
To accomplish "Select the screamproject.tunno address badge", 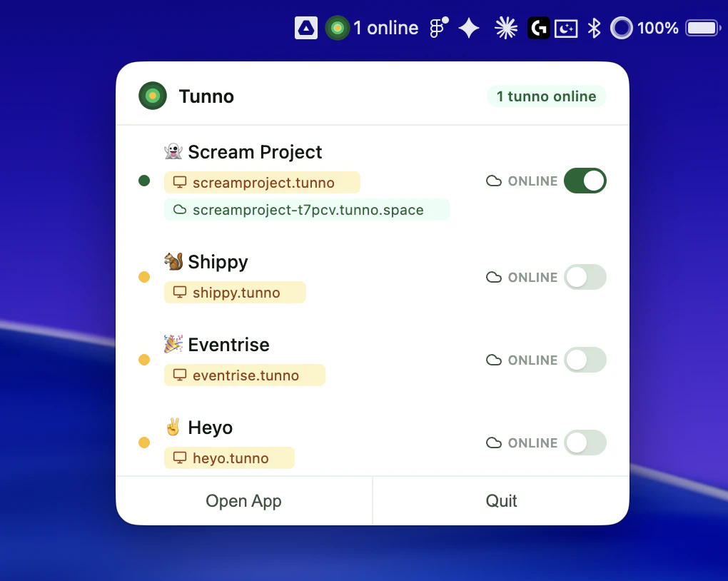I will pyautogui.click(x=262, y=183).
